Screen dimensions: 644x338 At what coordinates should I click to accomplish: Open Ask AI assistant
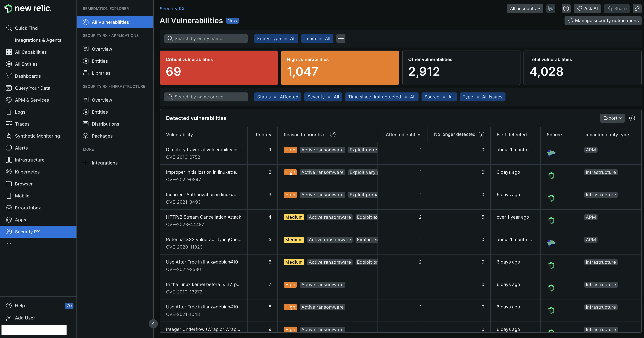pyautogui.click(x=587, y=8)
